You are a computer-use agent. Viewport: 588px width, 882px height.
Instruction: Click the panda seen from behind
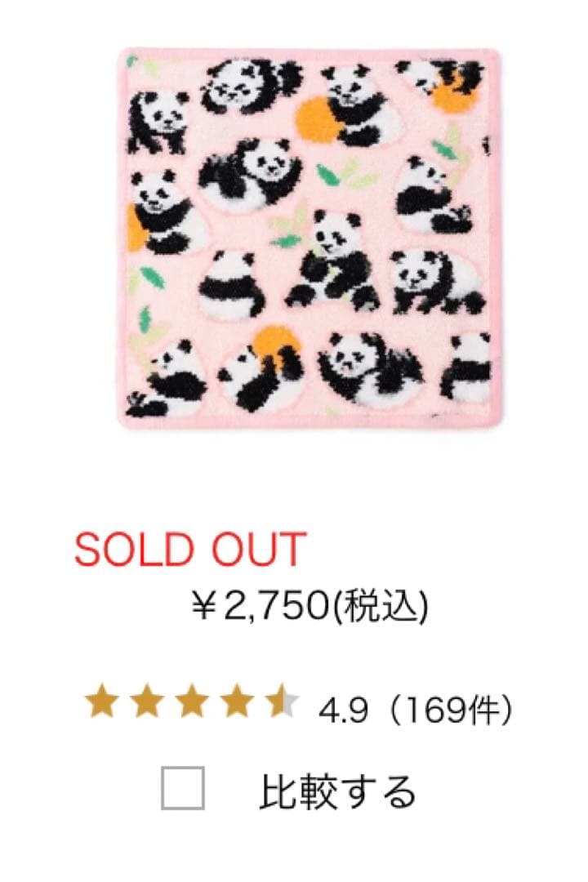tap(232, 283)
